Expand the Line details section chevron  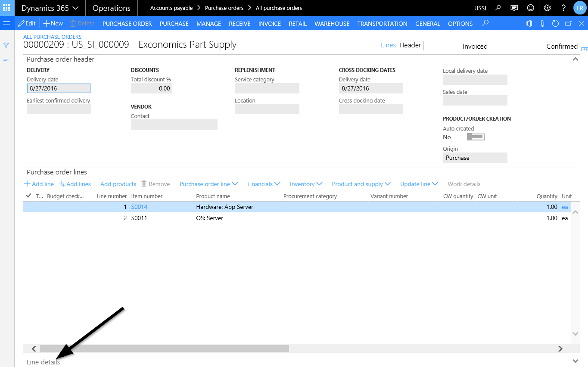(575, 361)
